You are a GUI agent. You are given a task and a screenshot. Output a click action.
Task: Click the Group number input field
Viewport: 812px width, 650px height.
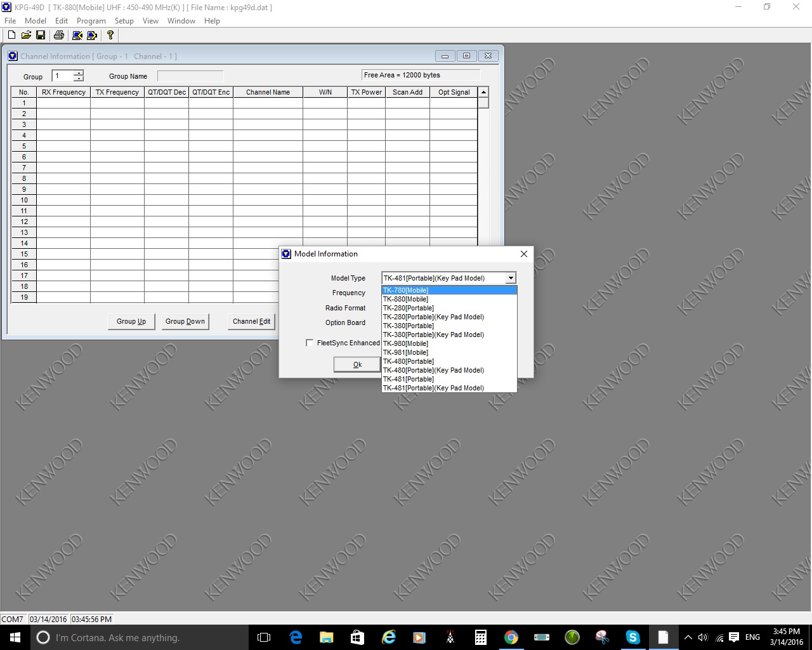[63, 76]
